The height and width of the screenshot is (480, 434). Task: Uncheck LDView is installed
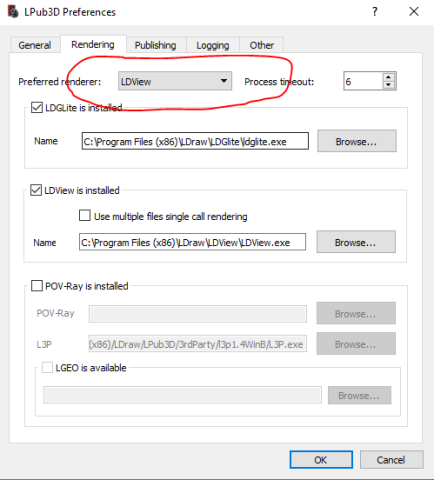[36, 190]
